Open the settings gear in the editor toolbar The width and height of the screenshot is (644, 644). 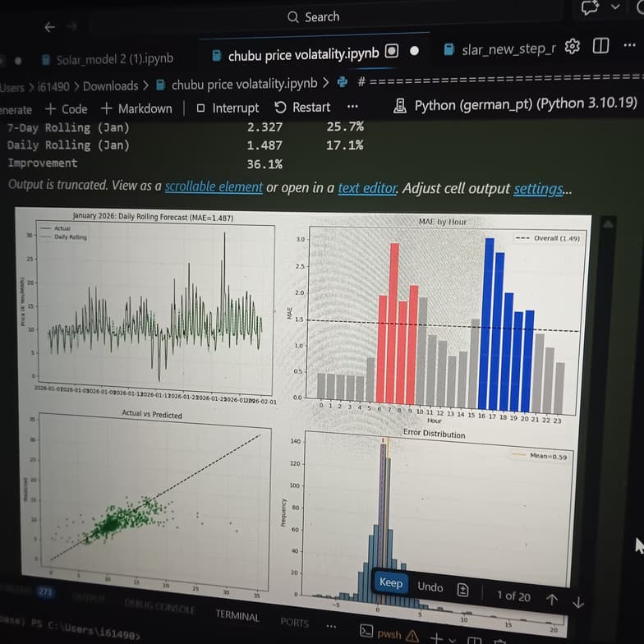573,46
